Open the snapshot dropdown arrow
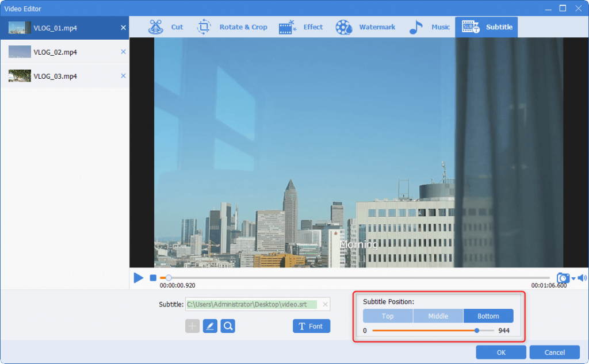589x364 pixels. [x=573, y=279]
